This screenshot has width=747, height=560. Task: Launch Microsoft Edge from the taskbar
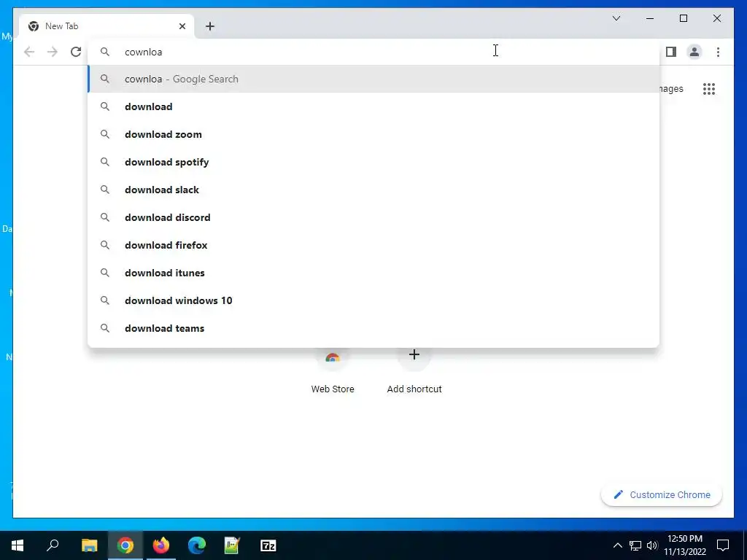coord(197,545)
